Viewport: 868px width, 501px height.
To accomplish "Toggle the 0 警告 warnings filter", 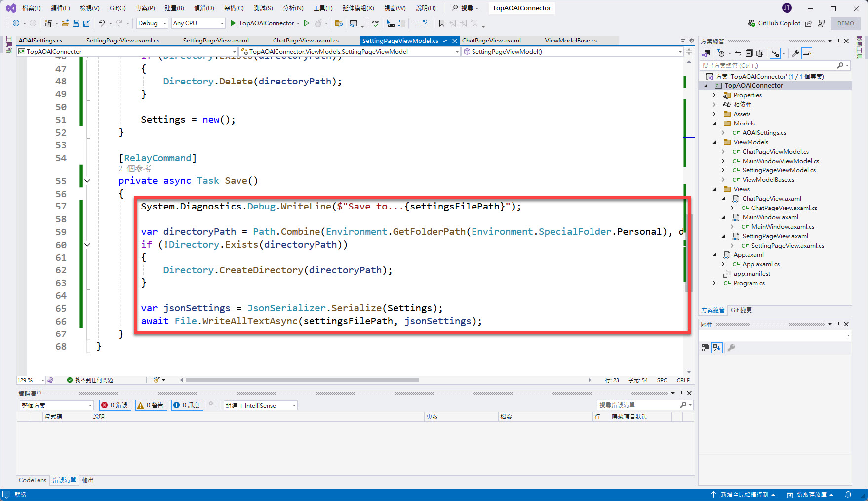I will click(151, 405).
